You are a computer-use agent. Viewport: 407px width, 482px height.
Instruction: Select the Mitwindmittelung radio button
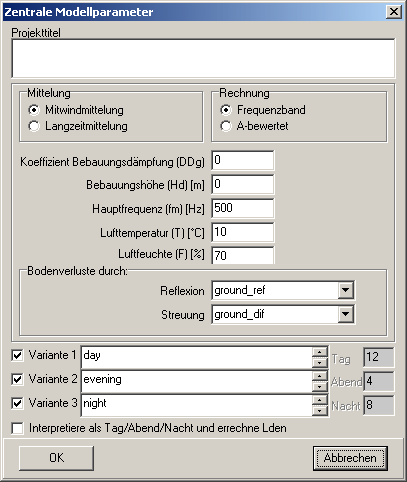[34, 110]
